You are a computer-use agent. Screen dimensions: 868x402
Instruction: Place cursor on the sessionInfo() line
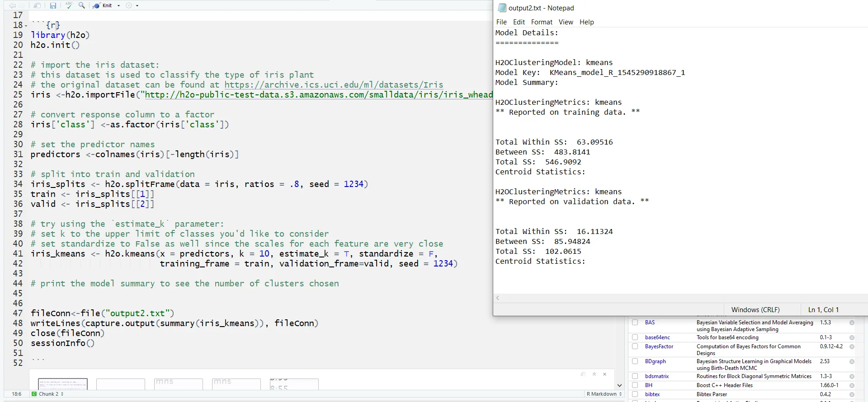(62, 343)
